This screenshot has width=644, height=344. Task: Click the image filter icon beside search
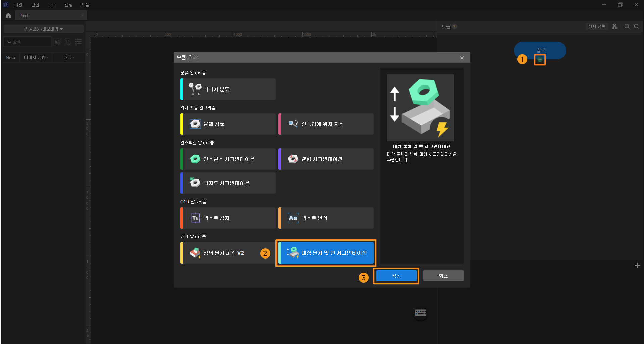point(57,42)
